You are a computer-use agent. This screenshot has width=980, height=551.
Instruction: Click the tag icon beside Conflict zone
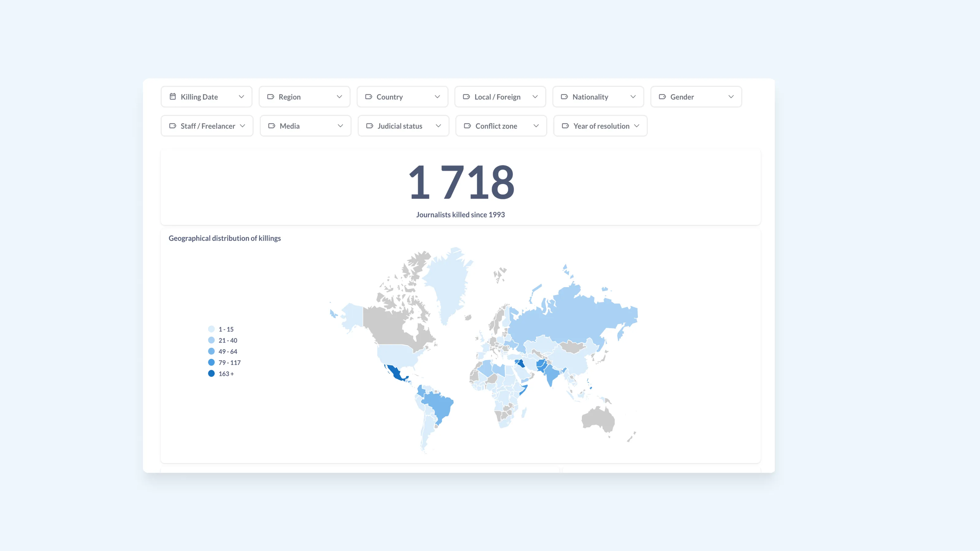coord(467,126)
